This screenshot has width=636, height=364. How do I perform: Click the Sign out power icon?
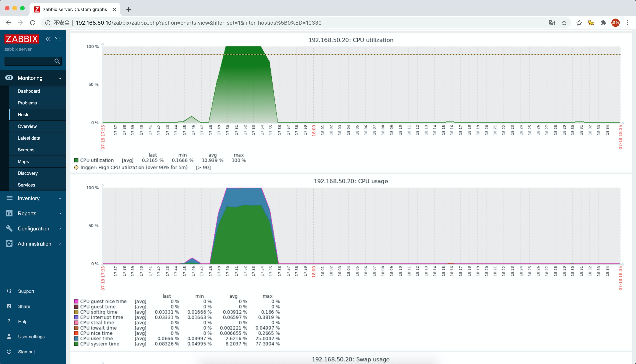coord(9,352)
